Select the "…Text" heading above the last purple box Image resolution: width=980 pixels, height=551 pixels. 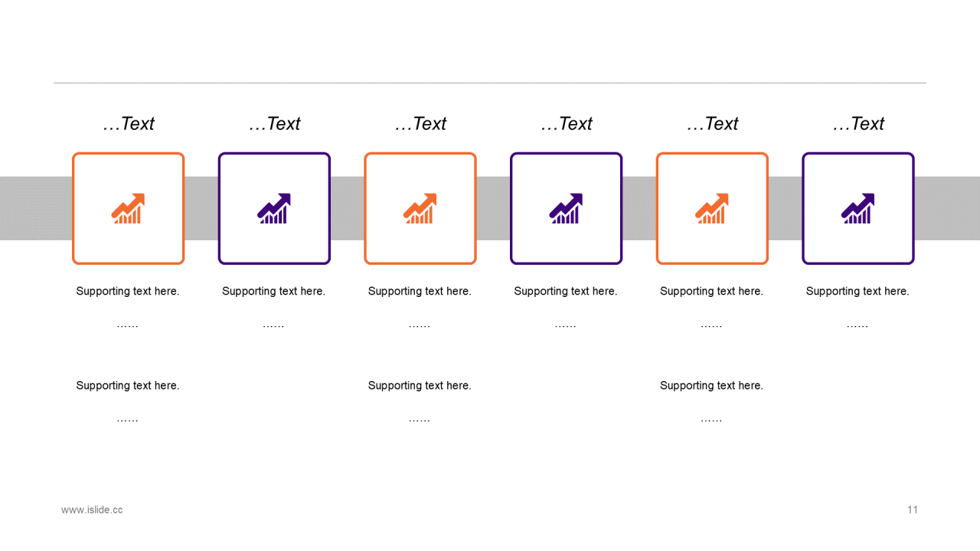point(858,124)
